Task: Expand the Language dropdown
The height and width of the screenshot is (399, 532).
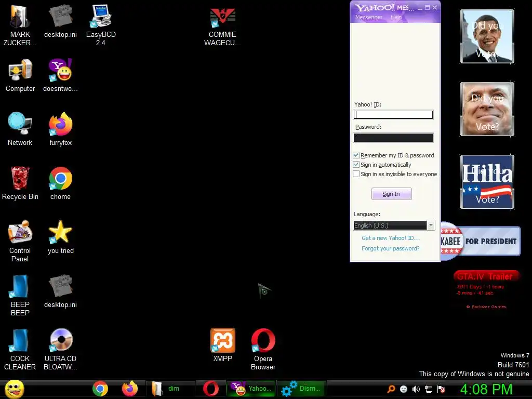Action: [x=431, y=225]
